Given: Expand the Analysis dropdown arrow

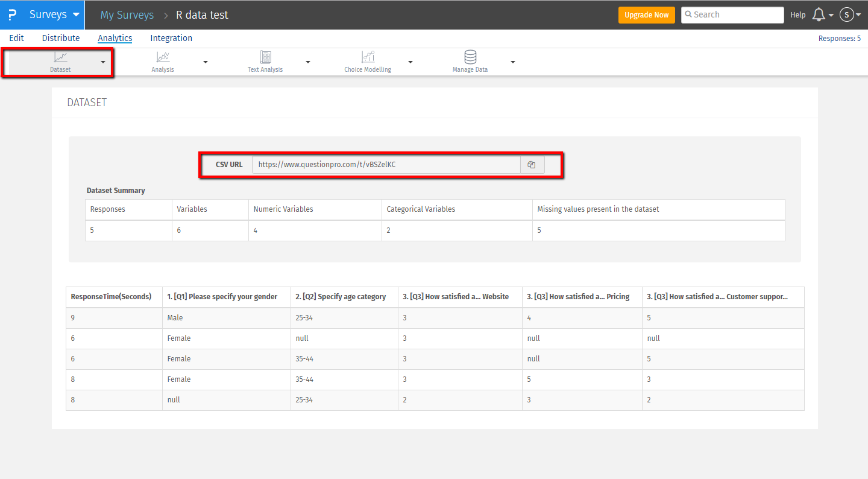Looking at the screenshot, I should tap(206, 62).
